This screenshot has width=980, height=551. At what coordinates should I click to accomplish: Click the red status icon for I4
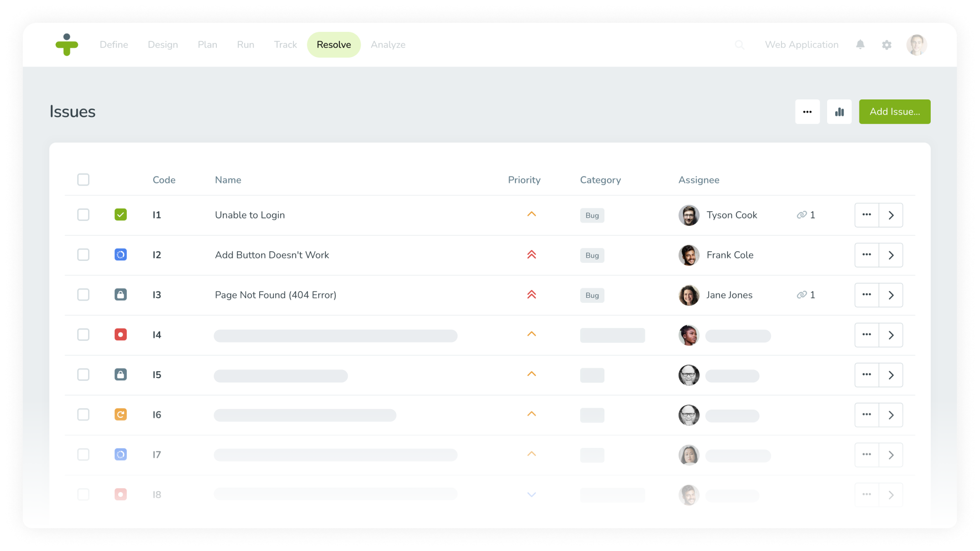point(121,335)
